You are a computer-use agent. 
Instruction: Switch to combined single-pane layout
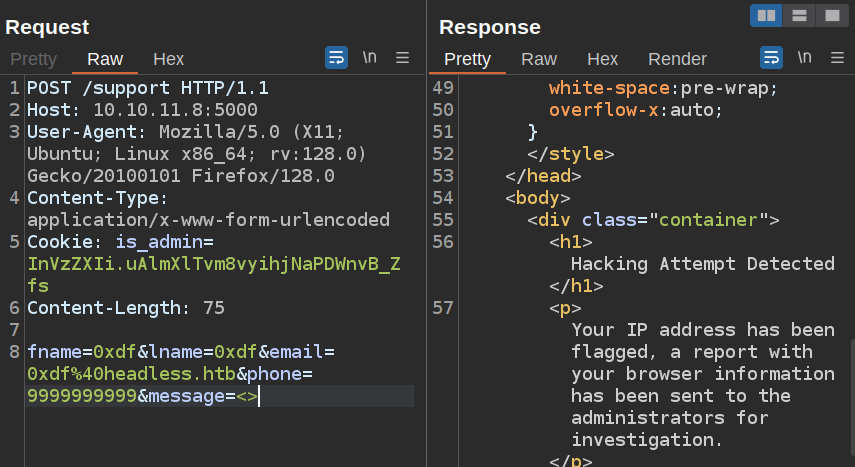point(830,15)
